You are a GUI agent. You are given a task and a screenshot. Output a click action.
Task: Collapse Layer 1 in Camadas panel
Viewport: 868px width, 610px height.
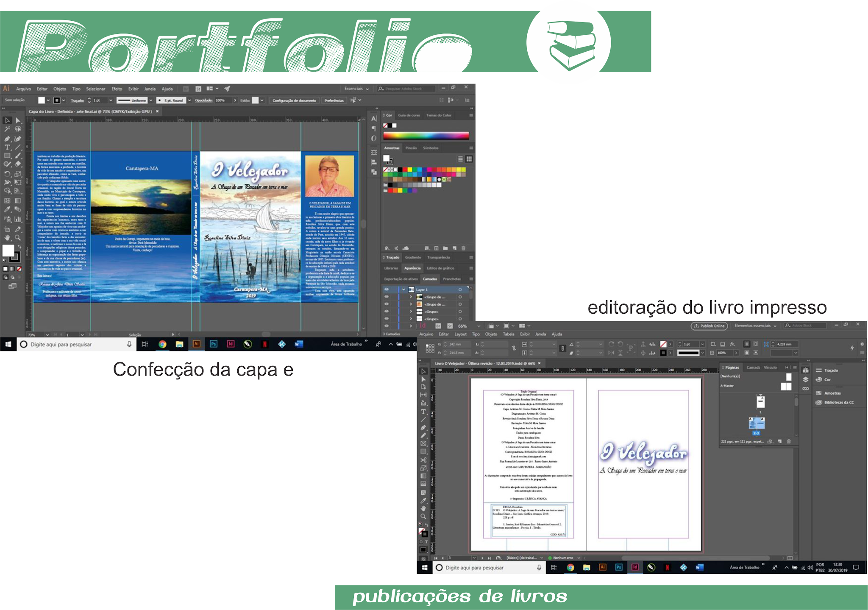click(x=403, y=290)
